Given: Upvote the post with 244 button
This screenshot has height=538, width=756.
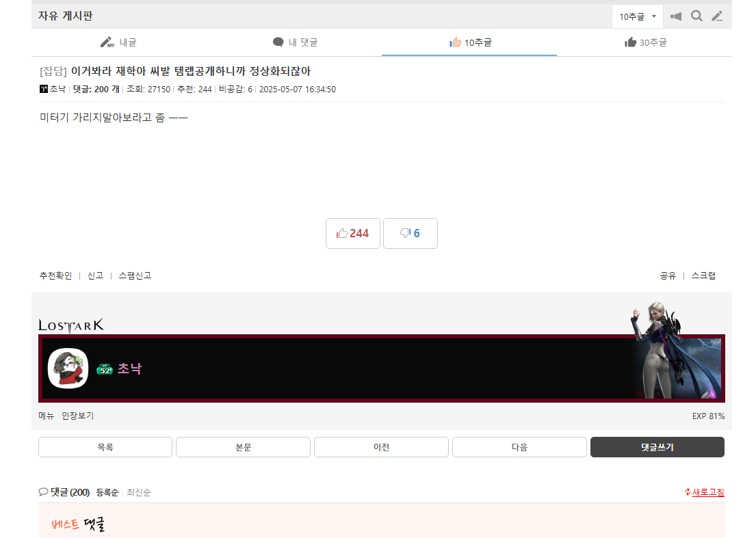Looking at the screenshot, I should [x=353, y=234].
